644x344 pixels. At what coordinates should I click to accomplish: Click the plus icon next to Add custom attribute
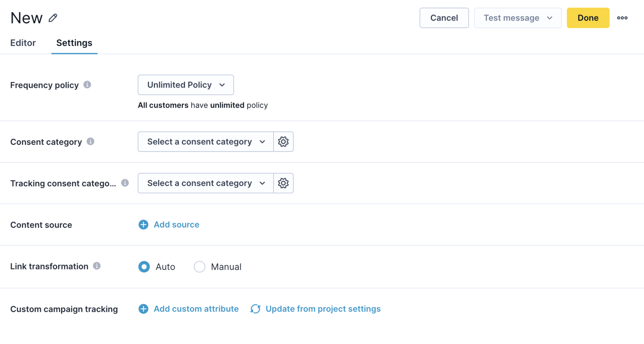pyautogui.click(x=143, y=309)
